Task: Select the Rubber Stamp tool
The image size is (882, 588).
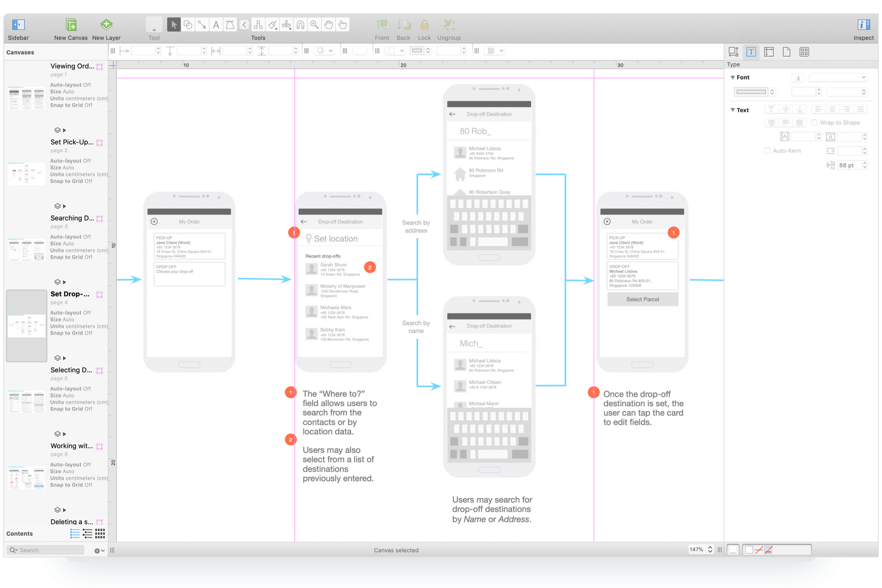Action: click(286, 25)
